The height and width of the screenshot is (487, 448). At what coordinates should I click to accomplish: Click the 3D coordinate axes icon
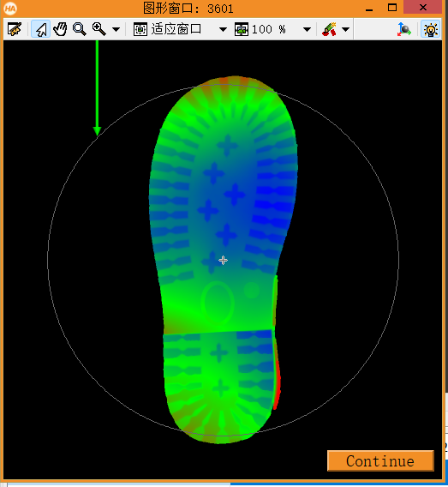point(404,29)
